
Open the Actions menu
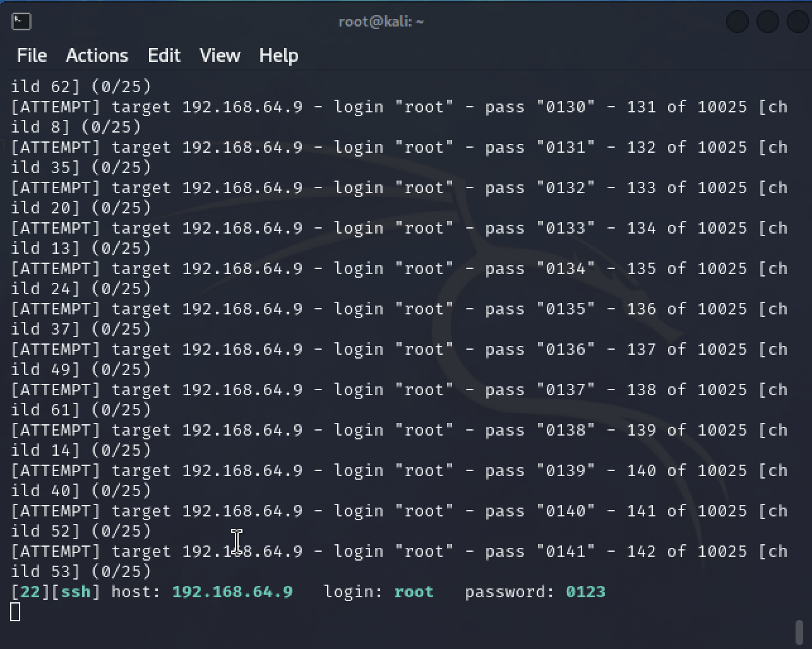pos(97,56)
